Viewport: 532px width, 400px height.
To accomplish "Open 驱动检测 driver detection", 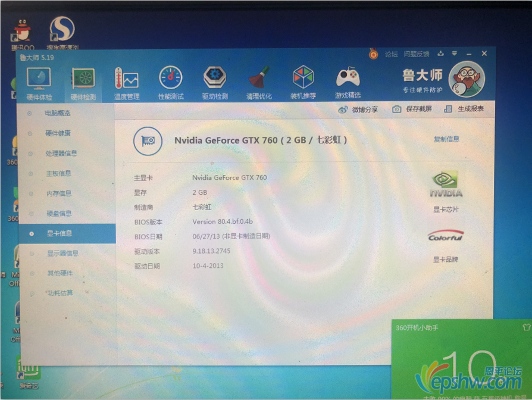I will [215, 83].
